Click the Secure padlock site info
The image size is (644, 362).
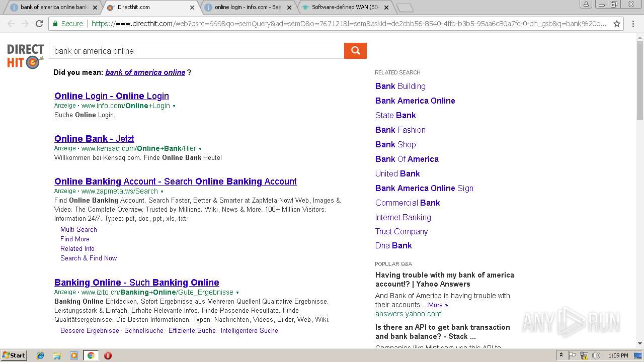tap(68, 24)
